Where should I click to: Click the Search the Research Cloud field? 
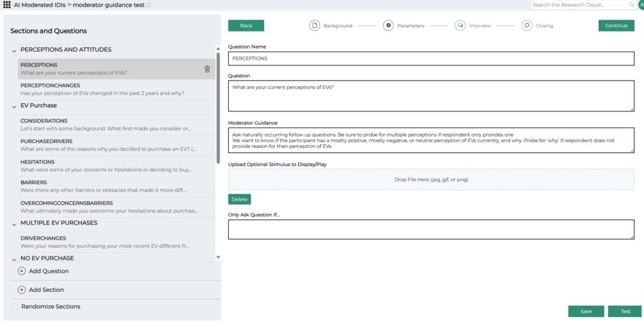580,5
